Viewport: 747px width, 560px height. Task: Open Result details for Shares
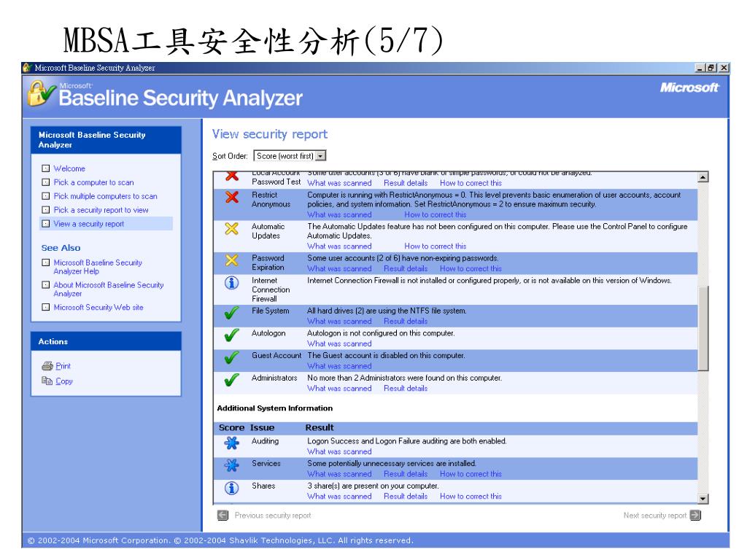[406, 496]
